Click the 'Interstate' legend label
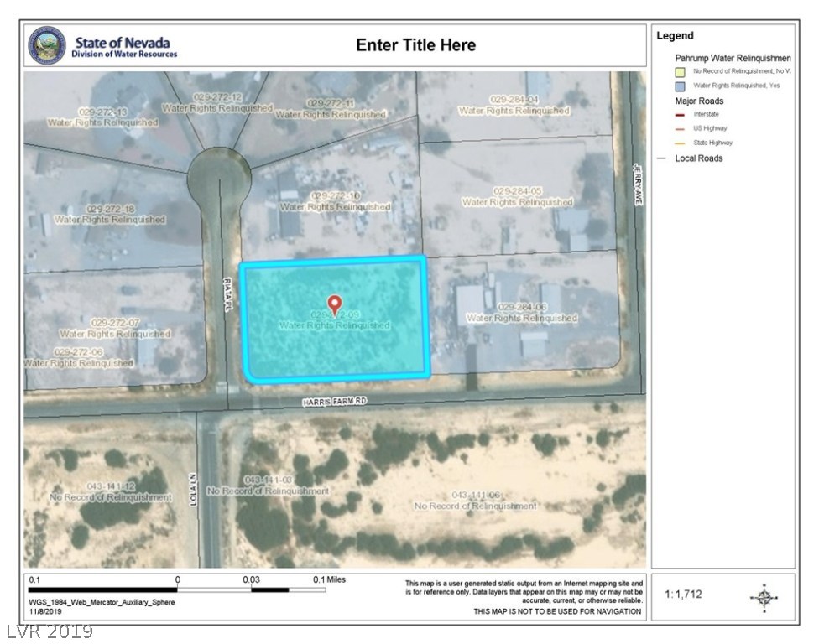Viewport: 819px width, 644px height. pyautogui.click(x=707, y=114)
